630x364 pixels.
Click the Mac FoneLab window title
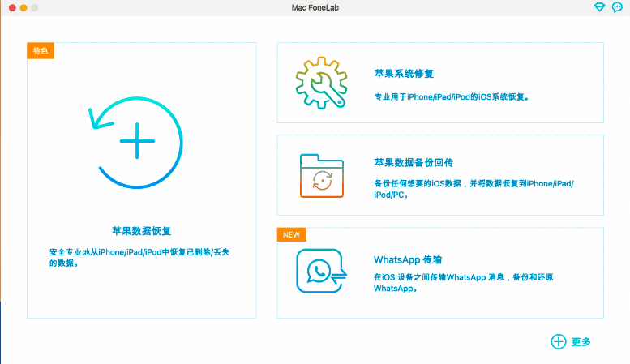click(315, 7)
